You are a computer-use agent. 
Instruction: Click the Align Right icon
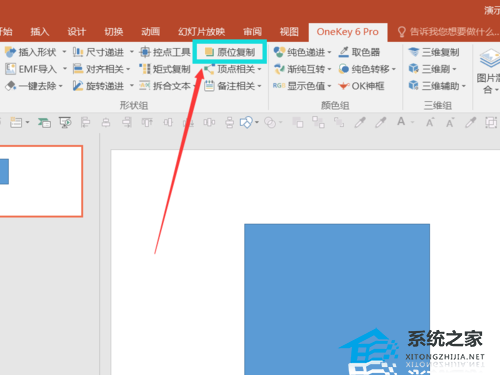(x=127, y=123)
